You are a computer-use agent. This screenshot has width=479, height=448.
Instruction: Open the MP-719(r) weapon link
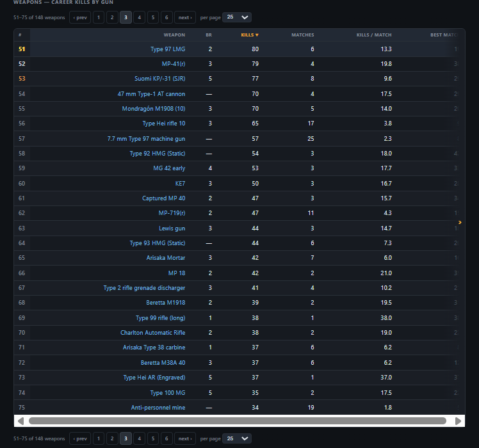[x=172, y=213]
